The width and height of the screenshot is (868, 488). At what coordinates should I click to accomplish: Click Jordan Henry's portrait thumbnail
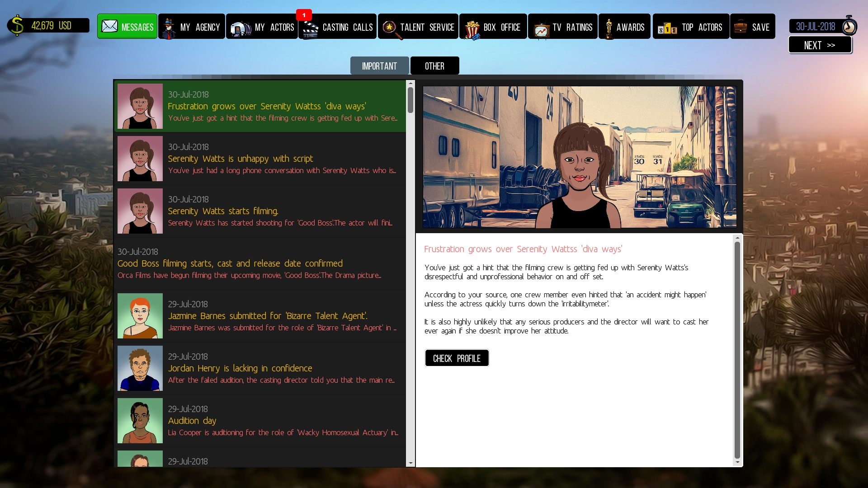pos(140,368)
